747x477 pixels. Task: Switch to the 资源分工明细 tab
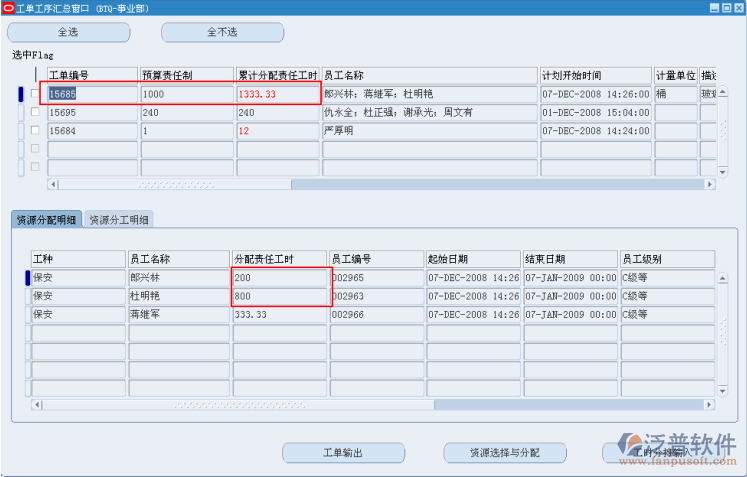coord(119,220)
